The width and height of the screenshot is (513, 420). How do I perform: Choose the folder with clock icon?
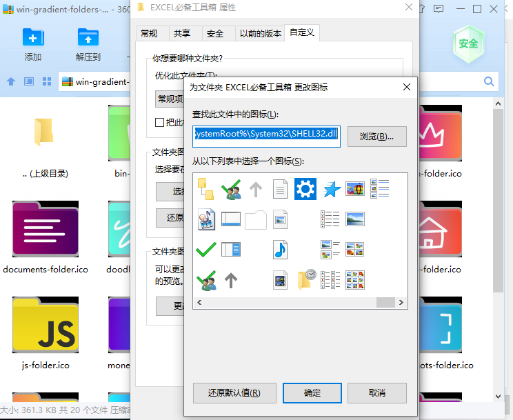tap(307, 279)
